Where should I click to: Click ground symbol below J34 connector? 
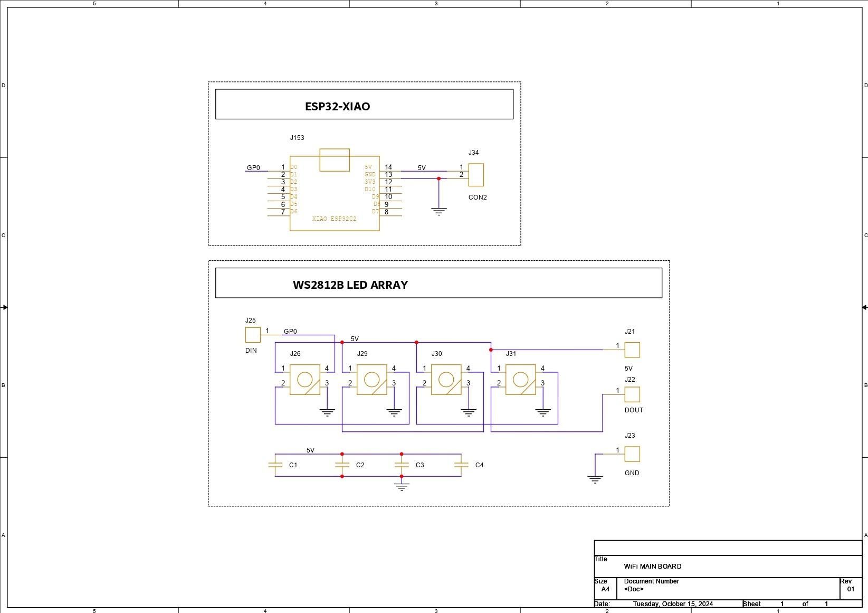click(438, 212)
